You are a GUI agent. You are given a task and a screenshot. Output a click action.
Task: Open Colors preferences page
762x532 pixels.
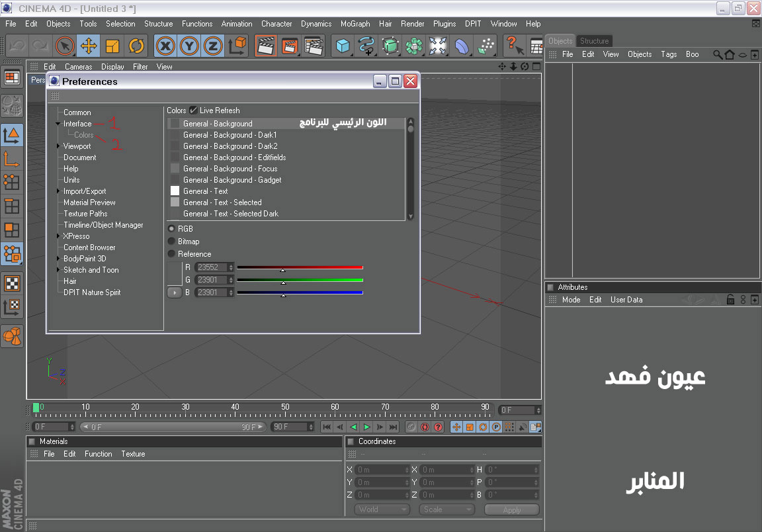(x=83, y=135)
